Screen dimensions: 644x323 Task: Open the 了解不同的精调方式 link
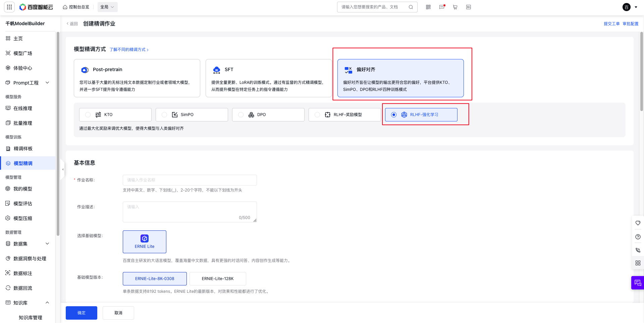click(x=129, y=50)
